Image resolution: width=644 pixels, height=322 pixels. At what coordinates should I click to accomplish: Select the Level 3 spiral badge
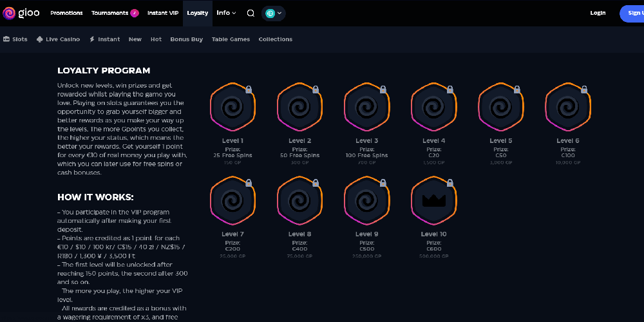point(366,107)
